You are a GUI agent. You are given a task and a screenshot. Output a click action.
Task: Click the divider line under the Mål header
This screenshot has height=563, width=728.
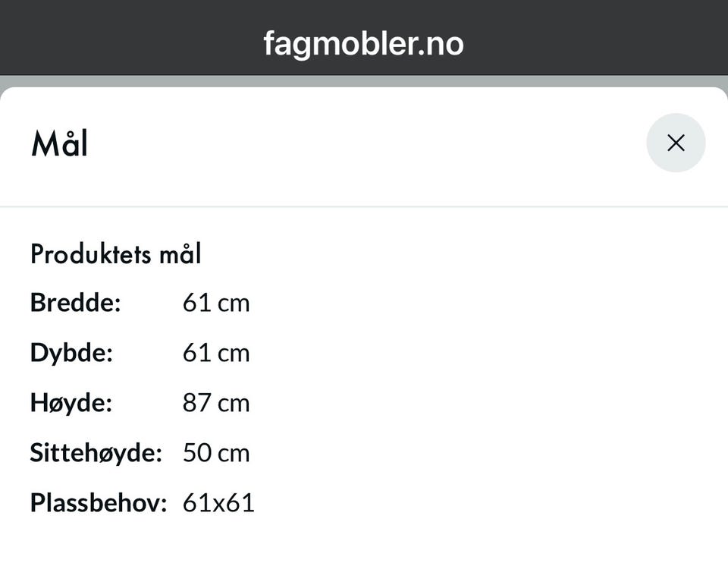[364, 206]
